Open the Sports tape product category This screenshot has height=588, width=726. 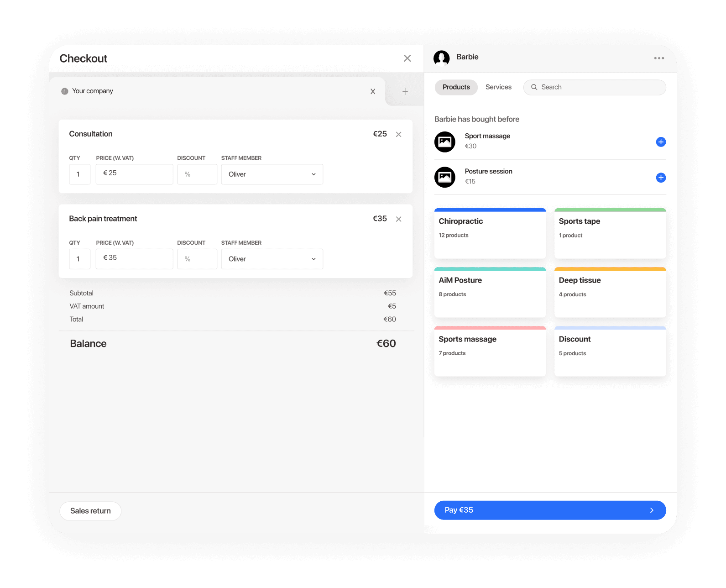point(610,233)
